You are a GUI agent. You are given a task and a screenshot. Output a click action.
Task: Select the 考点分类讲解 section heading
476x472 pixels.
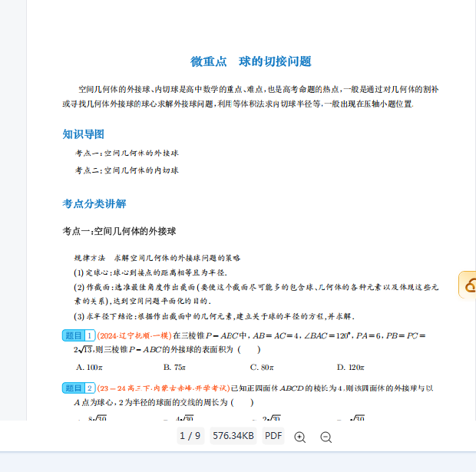pyautogui.click(x=94, y=203)
